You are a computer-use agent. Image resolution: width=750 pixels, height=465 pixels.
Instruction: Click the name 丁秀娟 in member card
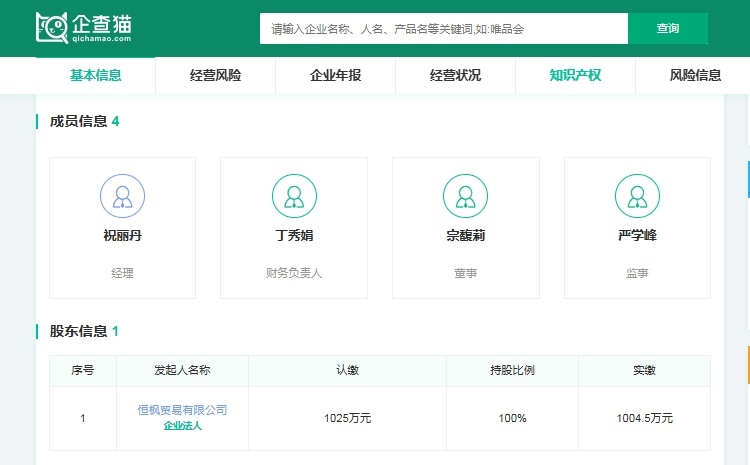tap(294, 237)
